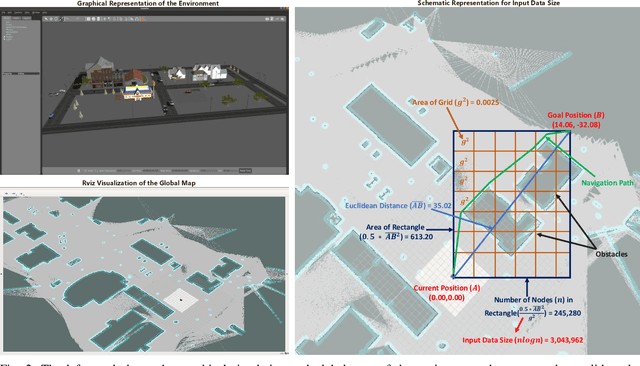
Task: Insert a box shape from Gazebo toolbar
Action: 89,19
